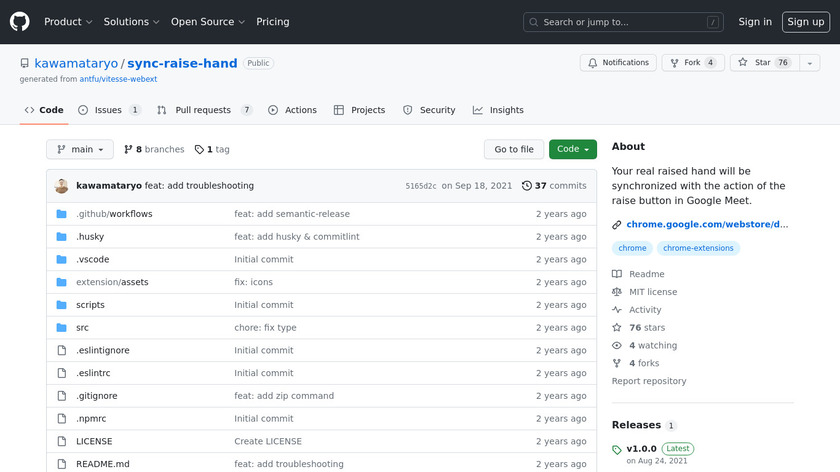Click the eye icon next to watching
This screenshot has width=840, height=472.
click(x=617, y=346)
